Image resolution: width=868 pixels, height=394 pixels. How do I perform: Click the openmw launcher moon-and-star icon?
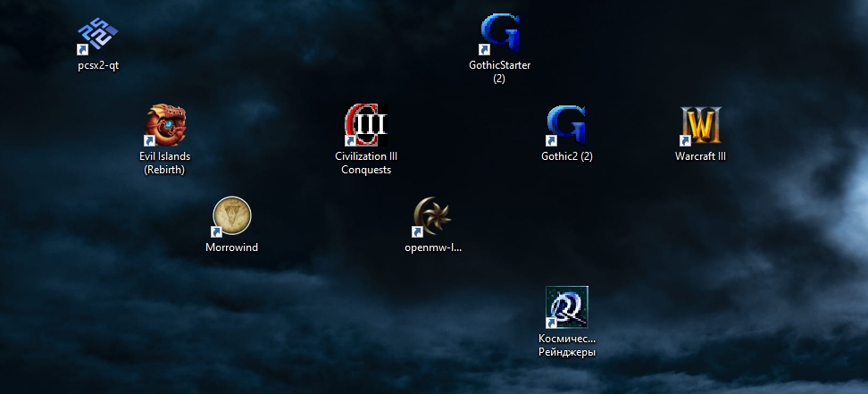tap(433, 216)
